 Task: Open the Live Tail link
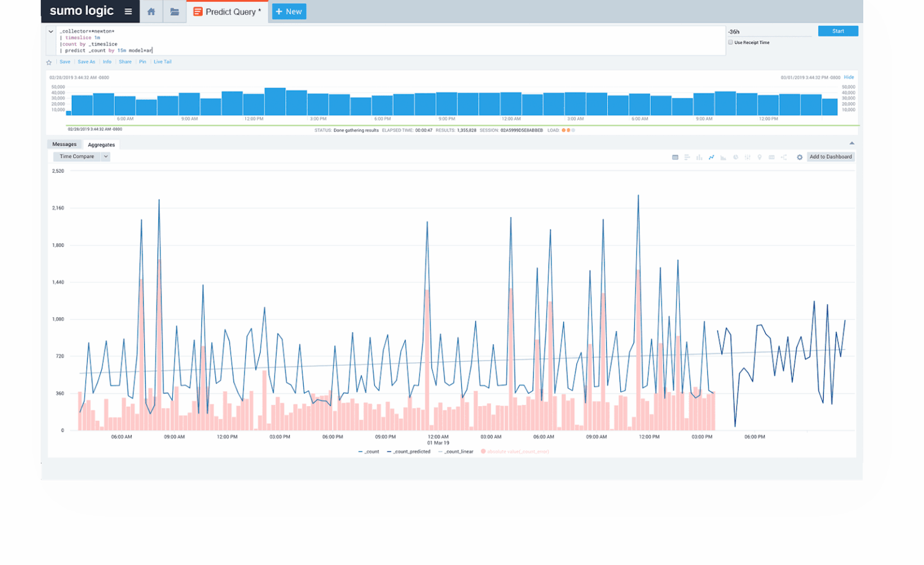coord(162,62)
